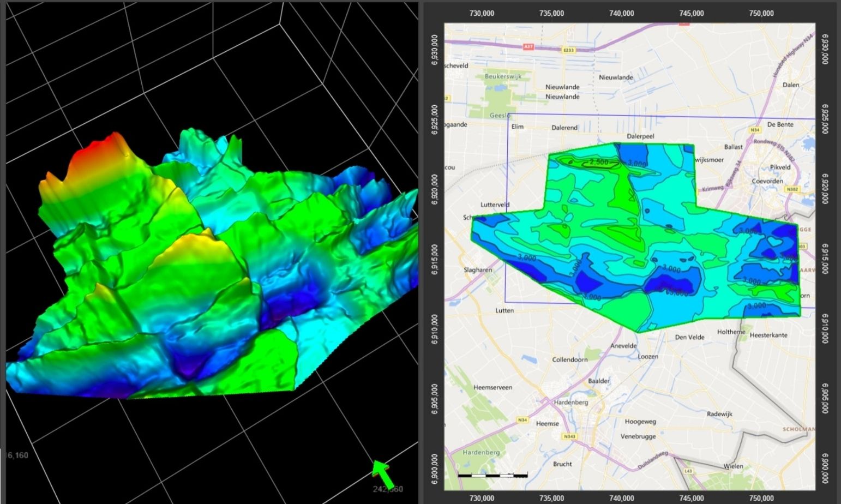Select the Dalerpeel place name
841x504 pixels.
tap(640, 136)
